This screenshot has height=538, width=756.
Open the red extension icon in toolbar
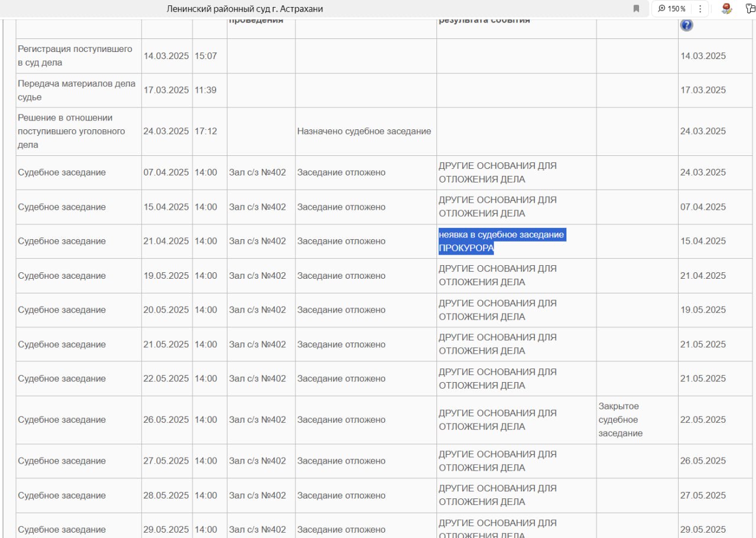[x=726, y=9]
